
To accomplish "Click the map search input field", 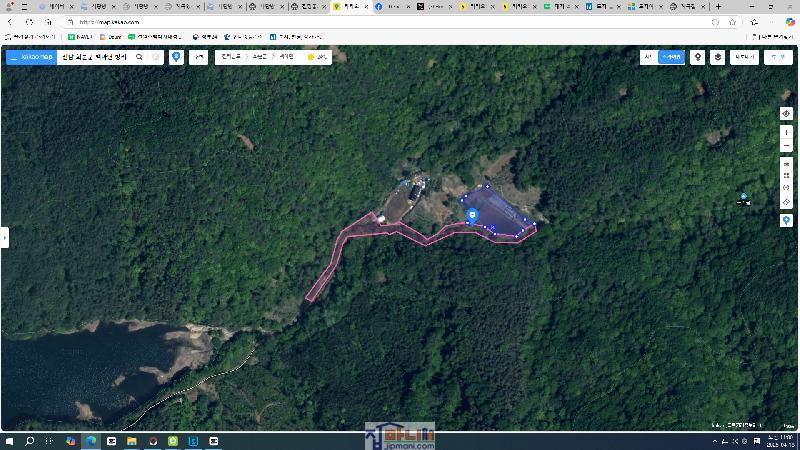I will point(94,58).
